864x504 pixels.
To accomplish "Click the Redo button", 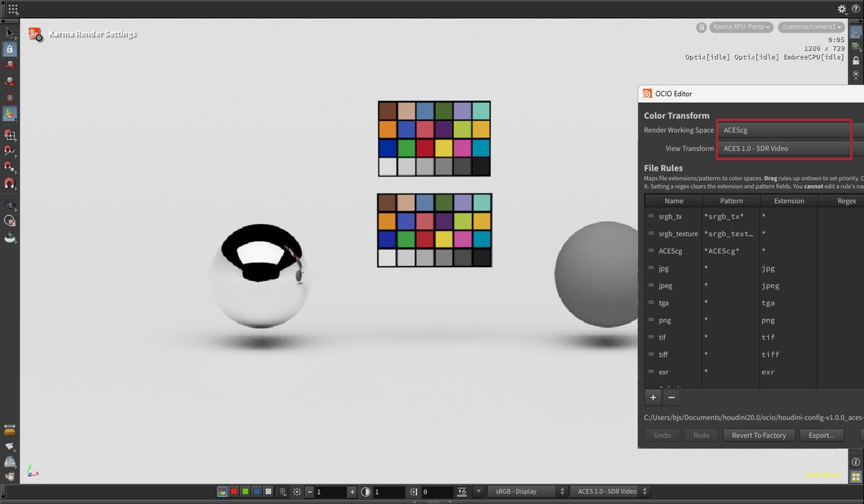I will 701,435.
